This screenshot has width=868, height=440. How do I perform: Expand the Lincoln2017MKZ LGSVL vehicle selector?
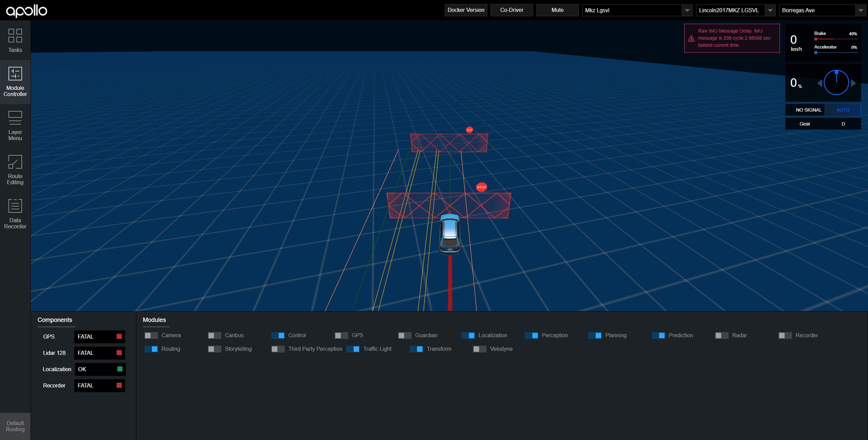click(770, 10)
